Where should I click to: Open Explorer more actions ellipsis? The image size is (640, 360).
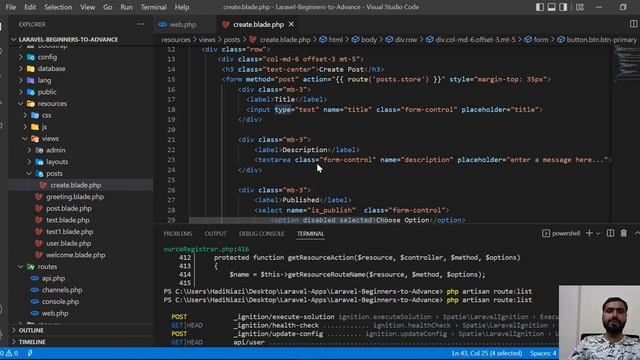(141, 24)
